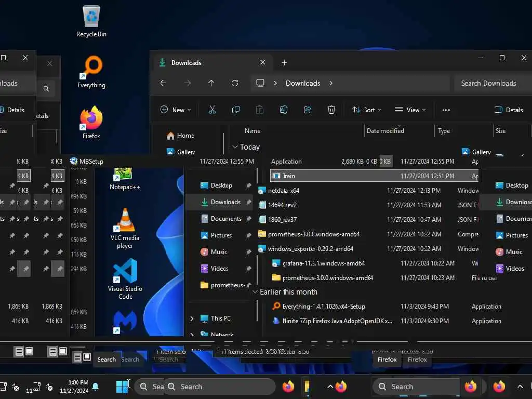Viewport: 532px width, 399px height.
Task: Select the Everything-1.4.1.1026.x64-Setup file
Action: point(319,307)
